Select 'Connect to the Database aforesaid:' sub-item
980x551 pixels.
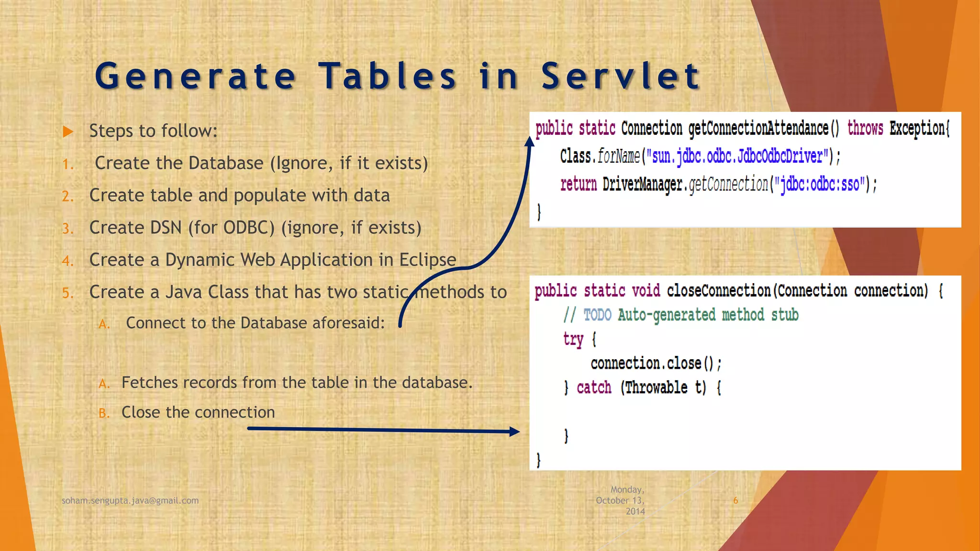coord(255,323)
